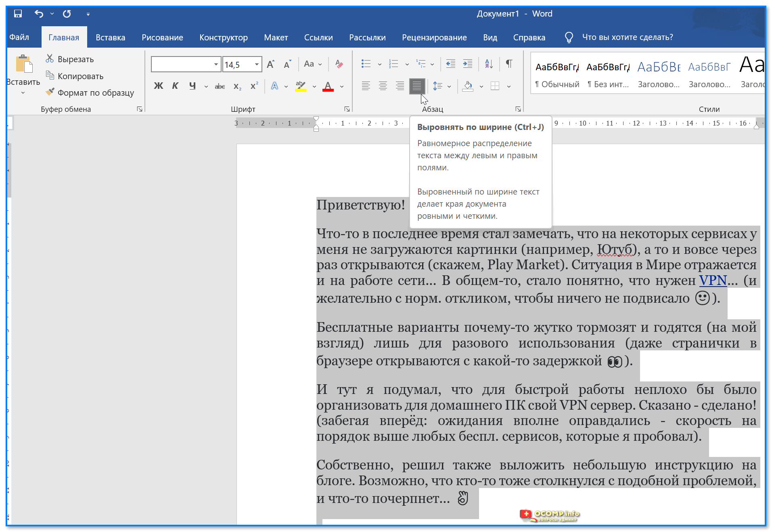Open the borders button

pyautogui.click(x=495, y=86)
